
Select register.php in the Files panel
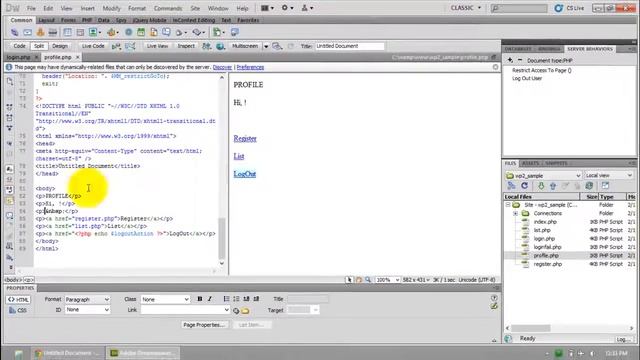pyautogui.click(x=547, y=264)
